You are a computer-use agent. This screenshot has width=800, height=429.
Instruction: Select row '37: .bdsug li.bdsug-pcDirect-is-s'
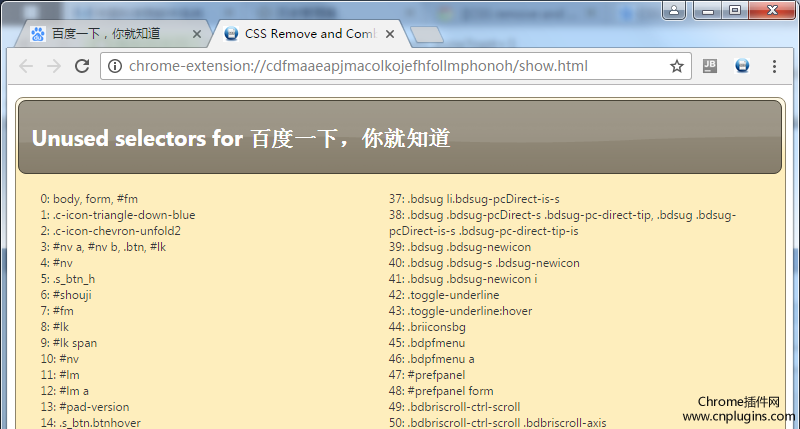(x=474, y=199)
